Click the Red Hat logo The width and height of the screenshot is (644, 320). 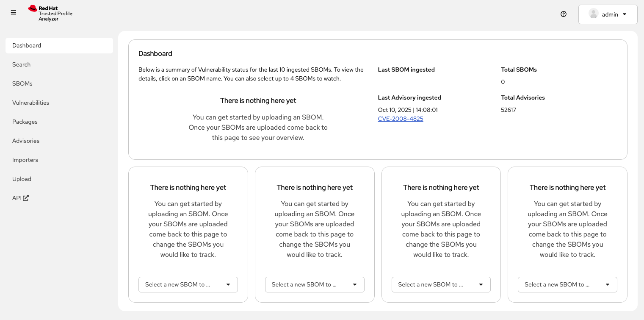coord(33,8)
